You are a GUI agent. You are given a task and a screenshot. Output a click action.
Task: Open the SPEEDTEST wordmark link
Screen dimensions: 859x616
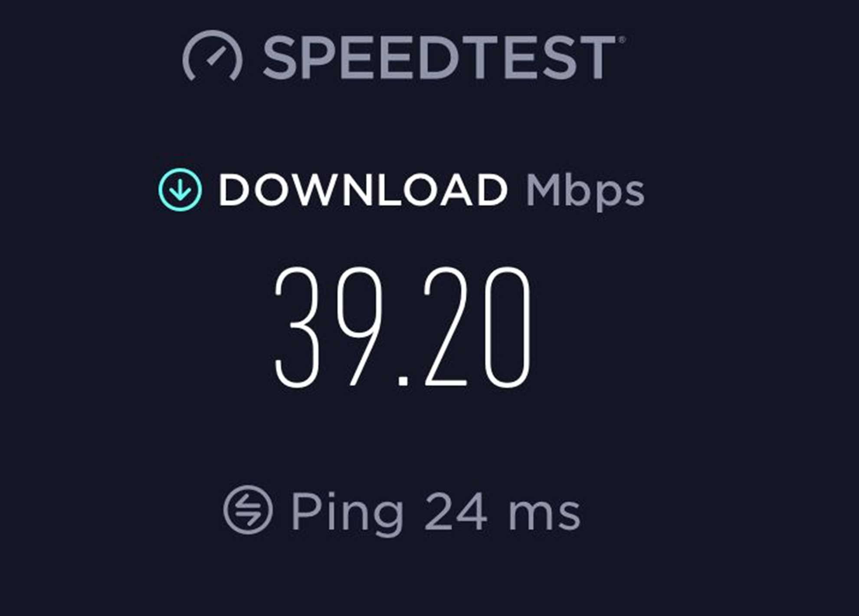pyautogui.click(x=439, y=58)
